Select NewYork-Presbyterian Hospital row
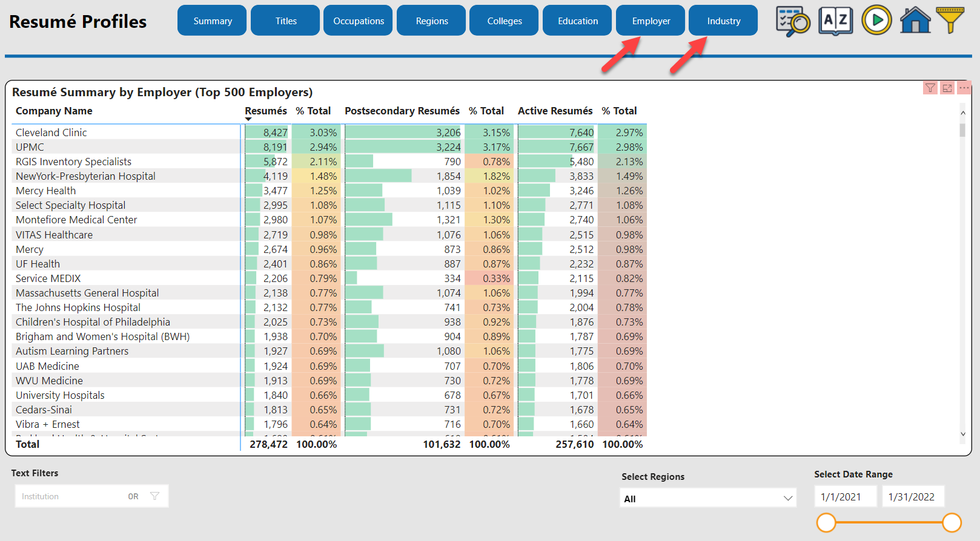Image resolution: width=980 pixels, height=541 pixels. [x=329, y=176]
